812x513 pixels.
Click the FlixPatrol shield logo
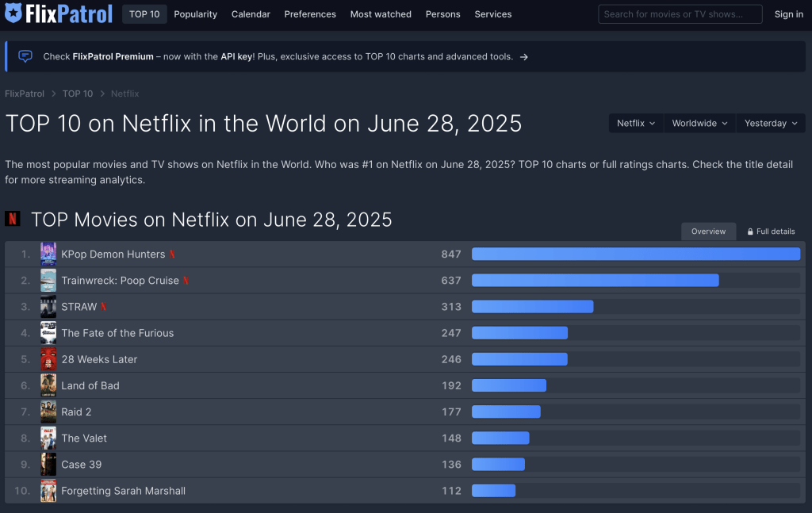tap(14, 13)
